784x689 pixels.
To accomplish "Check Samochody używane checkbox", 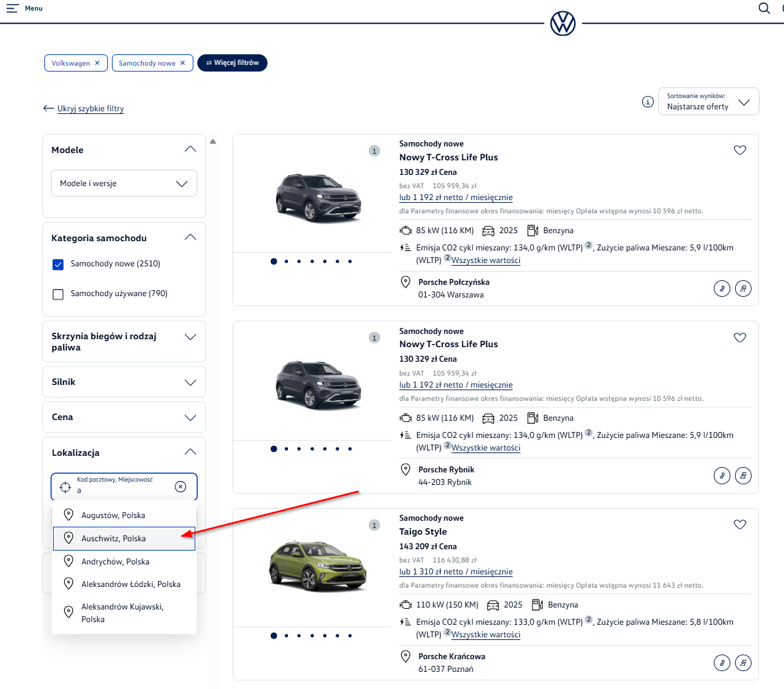I will (58, 294).
